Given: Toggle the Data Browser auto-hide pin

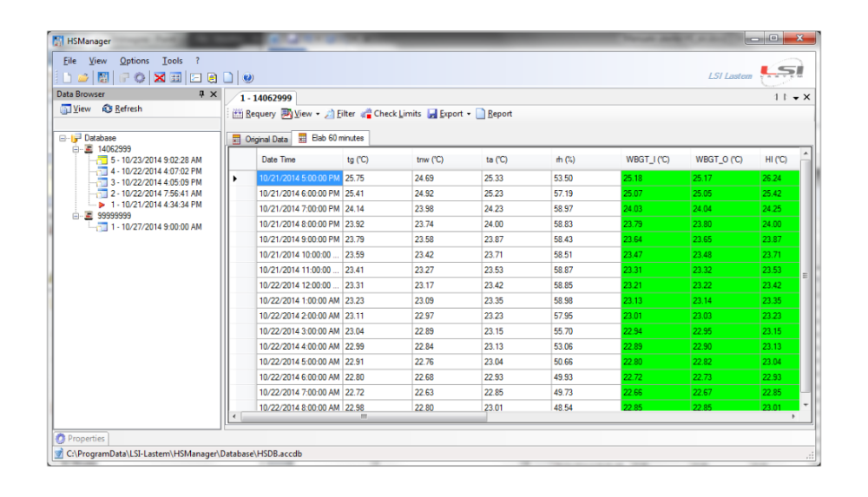Looking at the screenshot, I should (202, 94).
